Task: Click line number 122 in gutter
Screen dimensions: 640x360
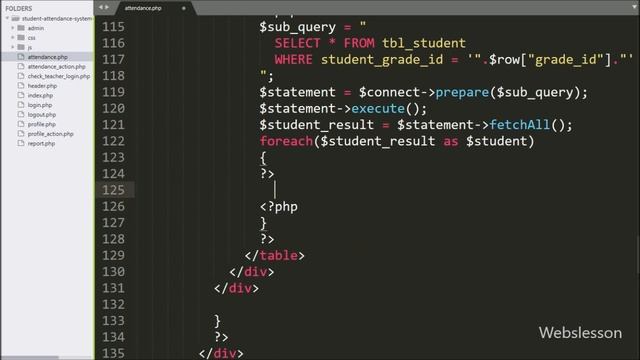Action: tap(113, 141)
